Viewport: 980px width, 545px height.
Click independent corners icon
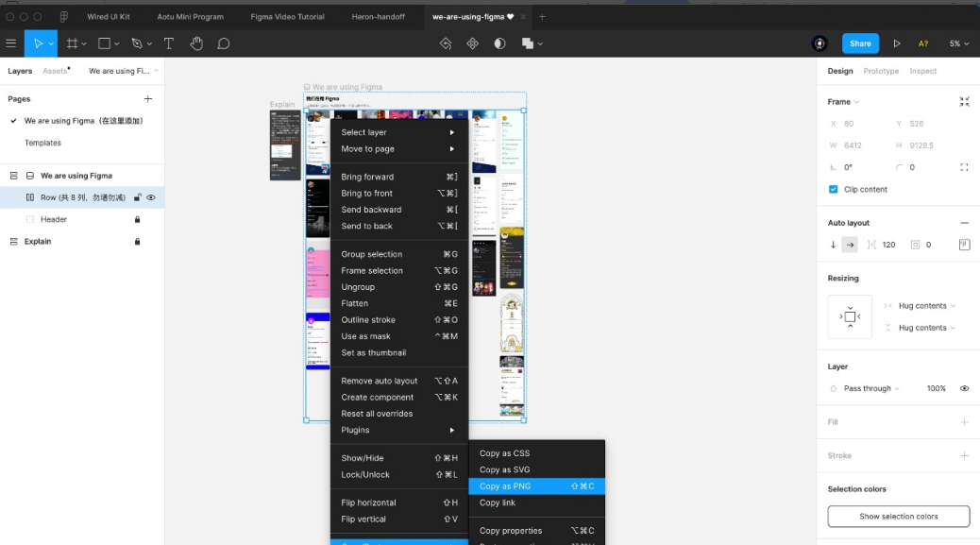click(964, 167)
